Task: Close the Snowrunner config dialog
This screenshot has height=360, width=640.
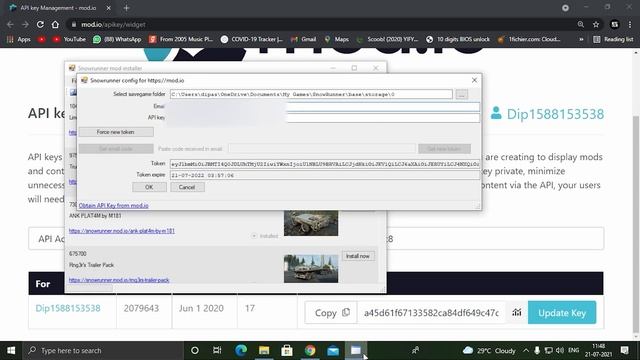Action: pyautogui.click(x=474, y=80)
